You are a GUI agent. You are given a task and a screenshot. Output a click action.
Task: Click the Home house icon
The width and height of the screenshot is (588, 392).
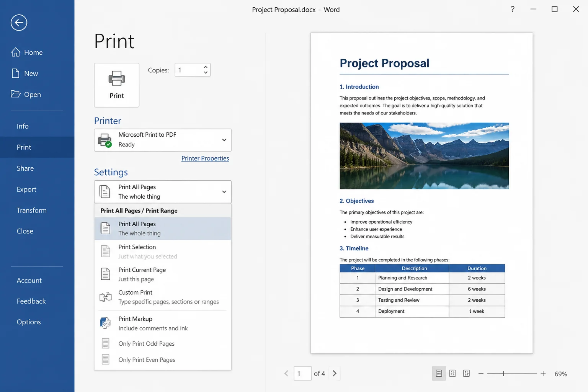15,52
